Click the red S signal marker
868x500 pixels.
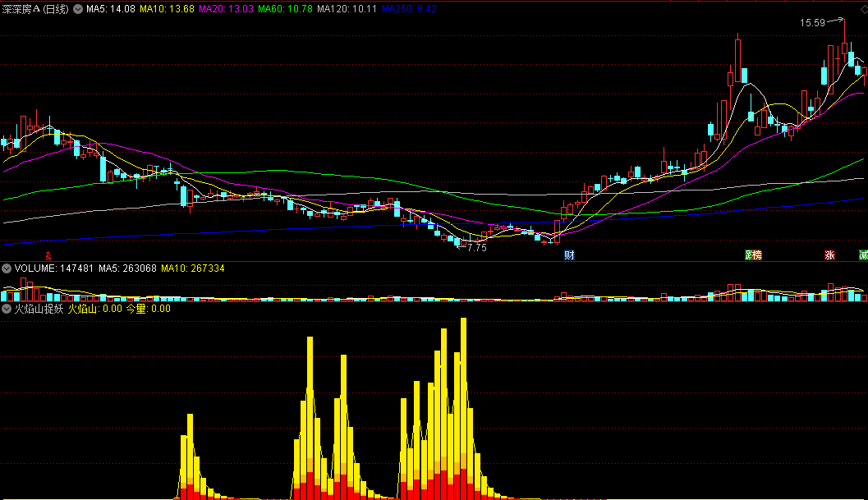48,256
